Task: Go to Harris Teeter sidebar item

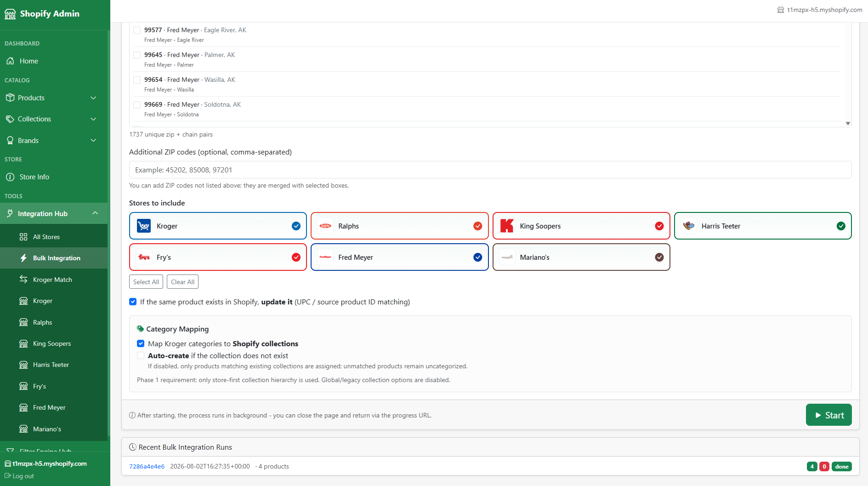Action: (54, 365)
